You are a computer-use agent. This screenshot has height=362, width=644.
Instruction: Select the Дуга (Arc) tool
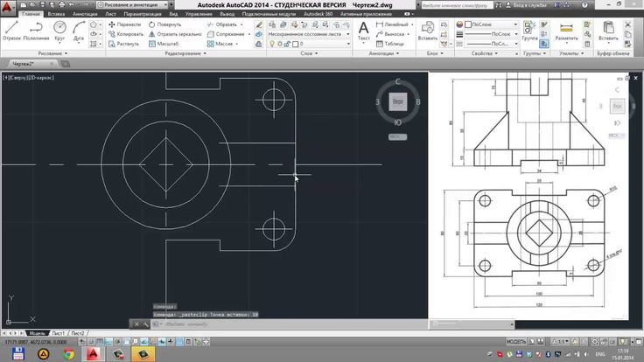79,31
